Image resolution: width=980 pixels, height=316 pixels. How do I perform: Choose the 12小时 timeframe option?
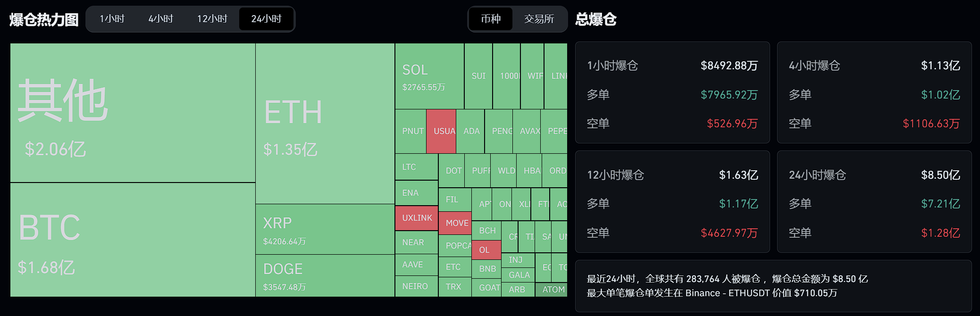pos(212,19)
